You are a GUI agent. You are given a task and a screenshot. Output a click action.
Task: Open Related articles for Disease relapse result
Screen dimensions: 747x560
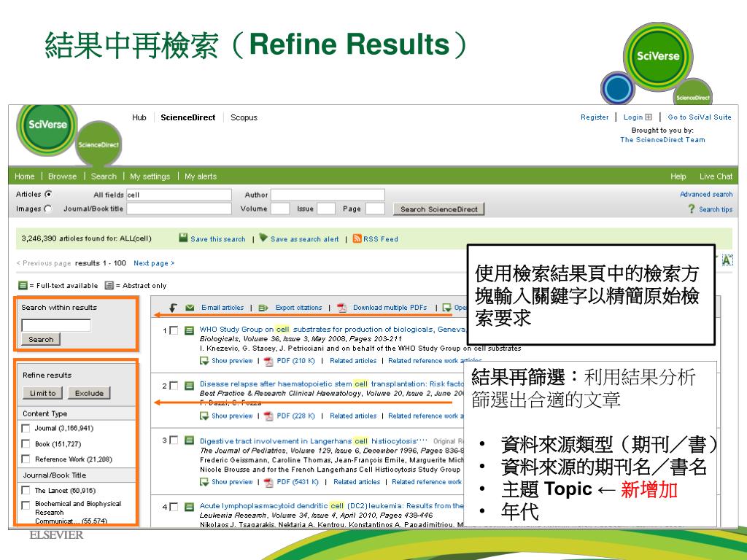(353, 416)
